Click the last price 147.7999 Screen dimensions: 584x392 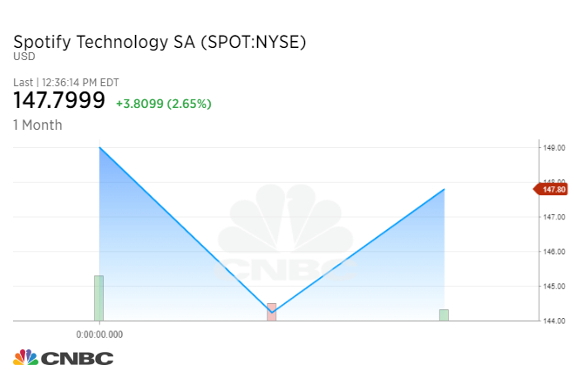(x=59, y=100)
